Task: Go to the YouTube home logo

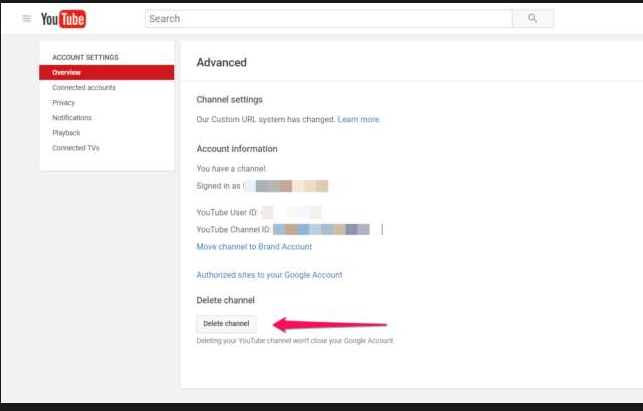Action: (63, 19)
